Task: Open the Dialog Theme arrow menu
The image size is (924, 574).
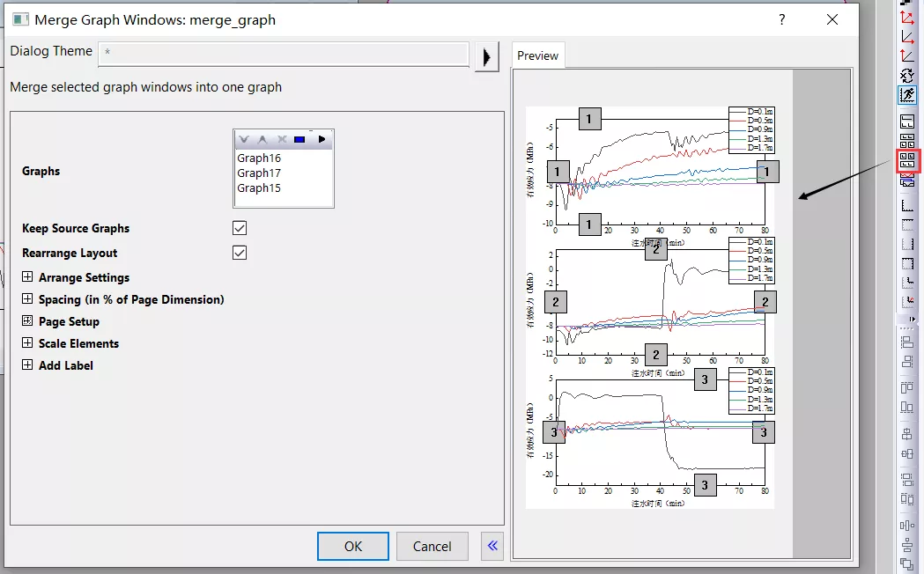Action: 487,56
